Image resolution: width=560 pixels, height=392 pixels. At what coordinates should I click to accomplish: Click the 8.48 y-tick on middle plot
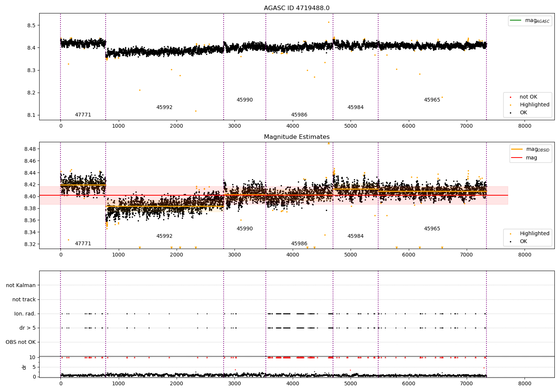coord(30,149)
